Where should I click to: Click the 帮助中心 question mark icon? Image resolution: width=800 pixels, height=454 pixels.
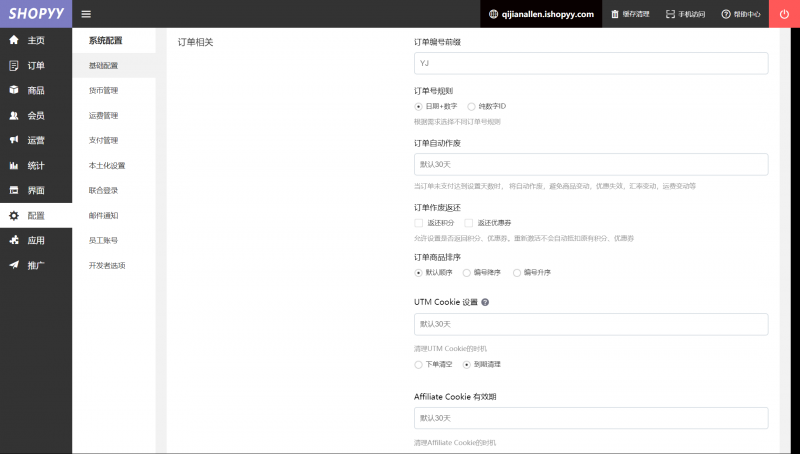point(726,14)
